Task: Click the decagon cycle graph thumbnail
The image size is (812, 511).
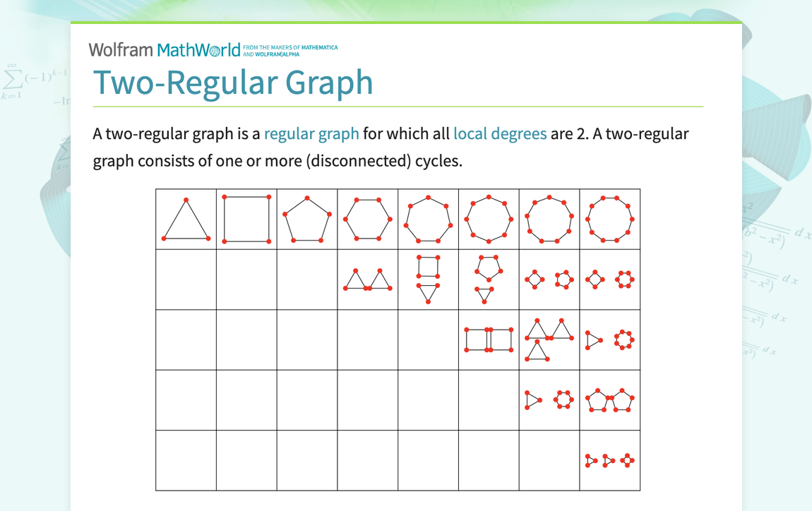Action: [x=610, y=219]
